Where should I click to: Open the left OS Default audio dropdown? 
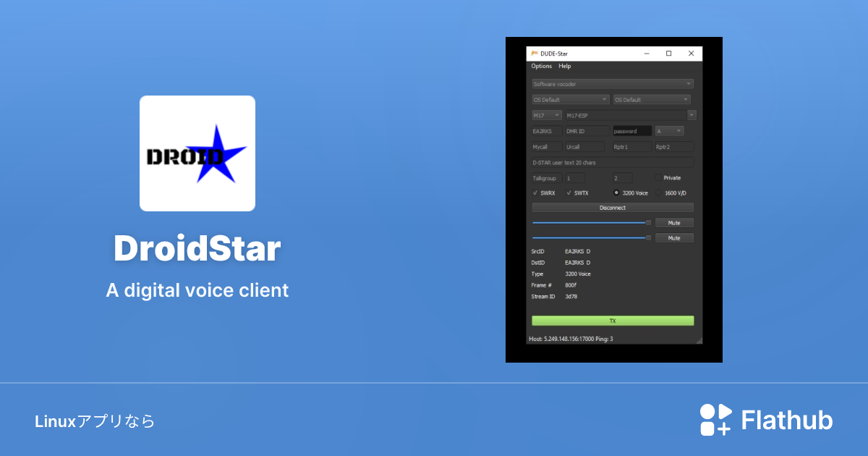click(569, 99)
